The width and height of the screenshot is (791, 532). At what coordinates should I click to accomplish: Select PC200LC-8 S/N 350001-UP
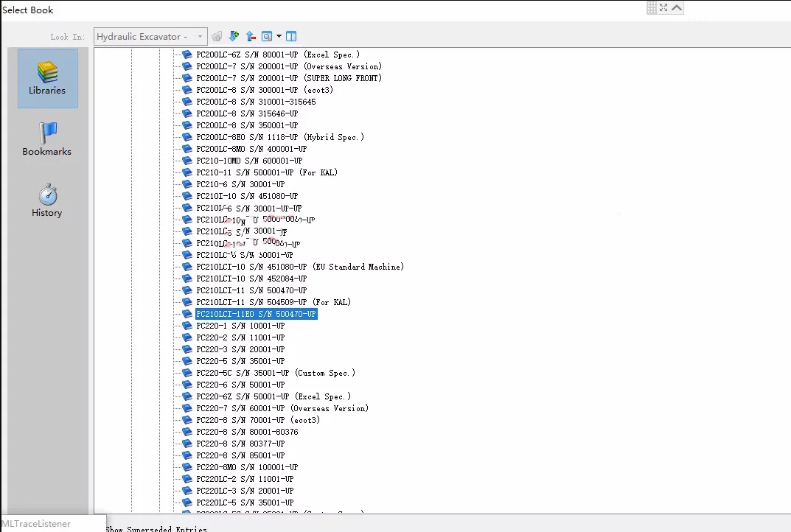coord(247,125)
